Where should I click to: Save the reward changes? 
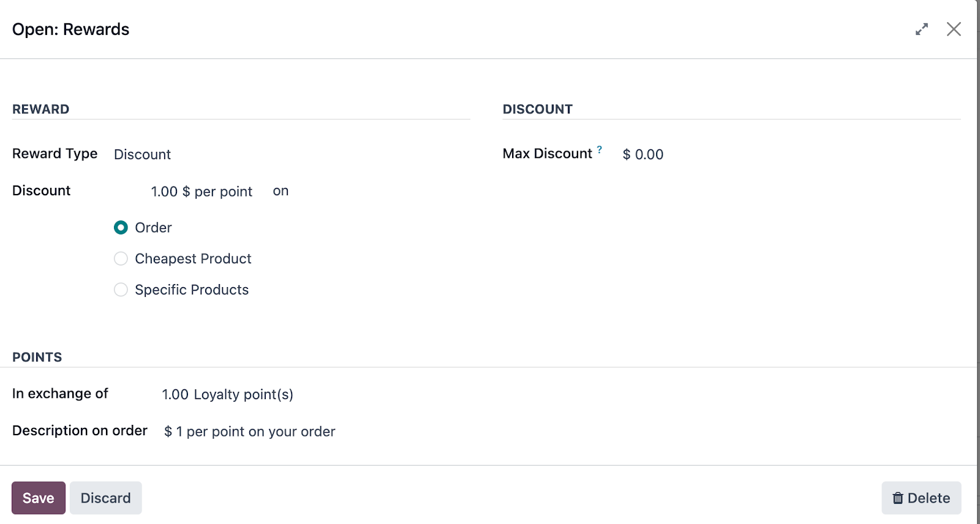pos(39,498)
